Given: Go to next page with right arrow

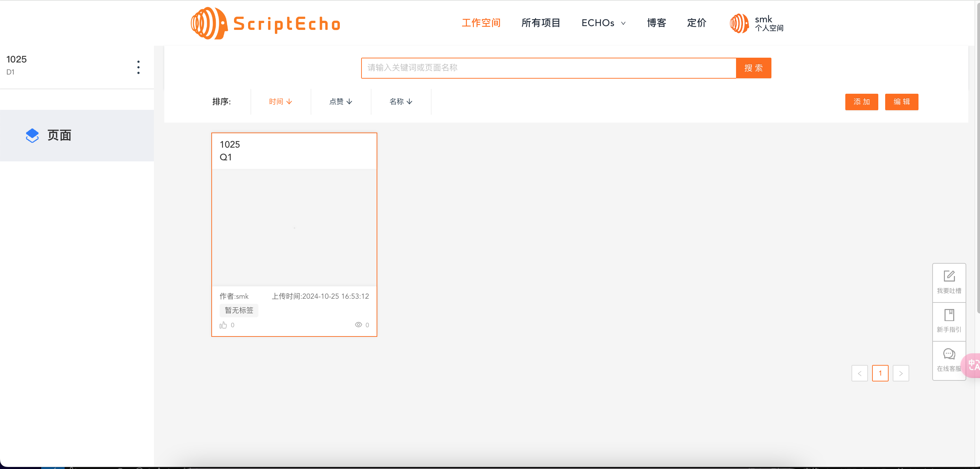Looking at the screenshot, I should coord(901,373).
